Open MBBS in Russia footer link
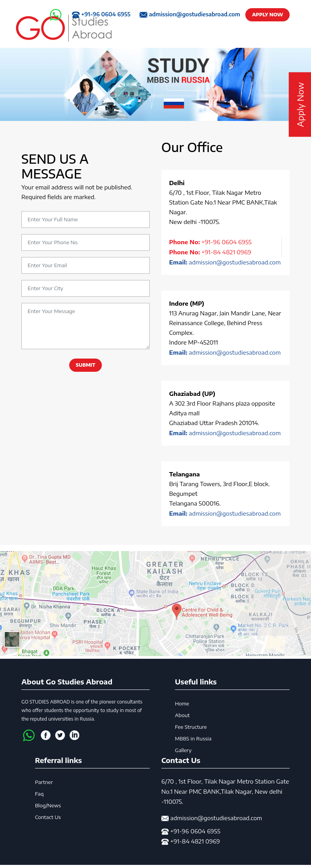Image resolution: width=311 pixels, height=868 pixels. (193, 739)
